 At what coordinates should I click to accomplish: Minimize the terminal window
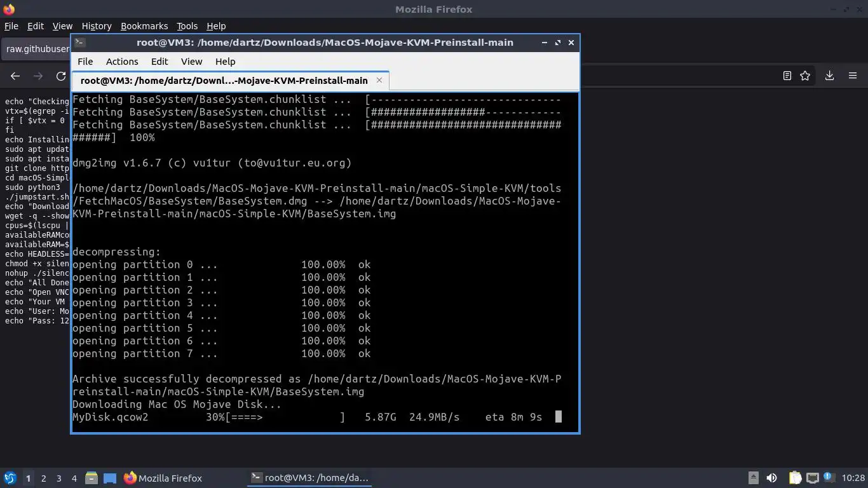[x=545, y=43]
